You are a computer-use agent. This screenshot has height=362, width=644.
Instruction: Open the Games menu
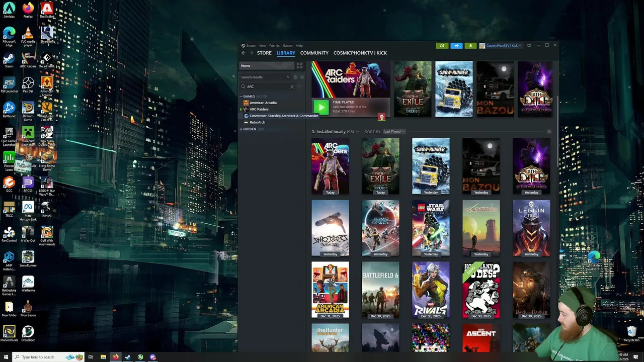(288, 46)
